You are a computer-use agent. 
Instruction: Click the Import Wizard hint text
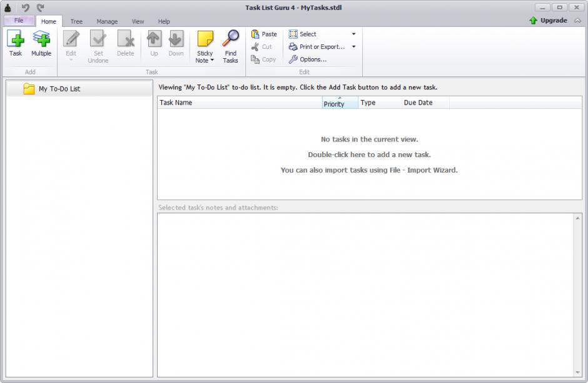[369, 170]
